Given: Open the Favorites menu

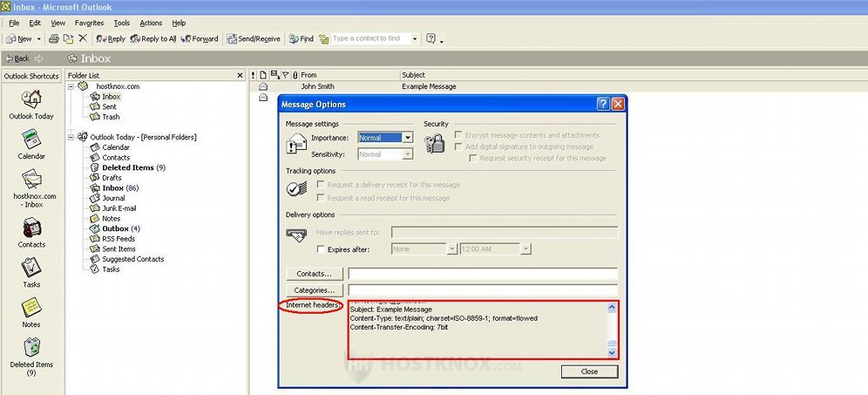Looking at the screenshot, I should pos(89,24).
